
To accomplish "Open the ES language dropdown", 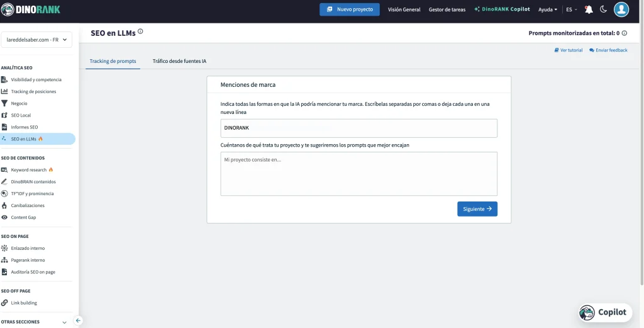I will tap(571, 9).
